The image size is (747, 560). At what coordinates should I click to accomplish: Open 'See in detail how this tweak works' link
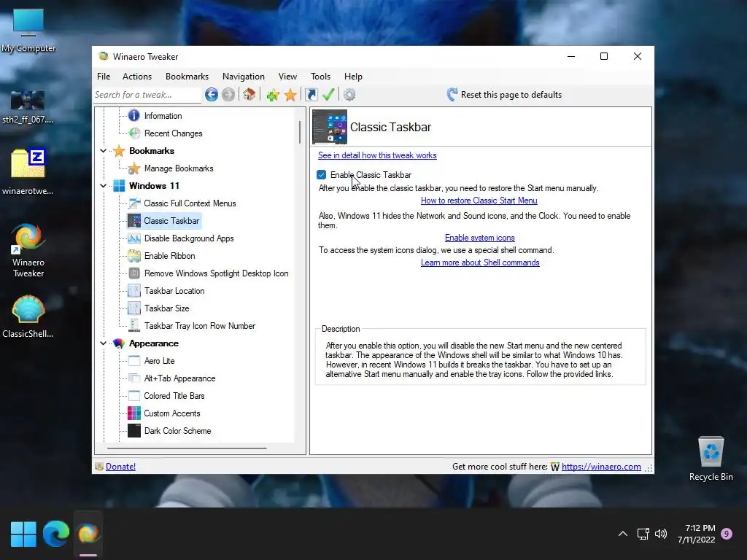coord(377,155)
